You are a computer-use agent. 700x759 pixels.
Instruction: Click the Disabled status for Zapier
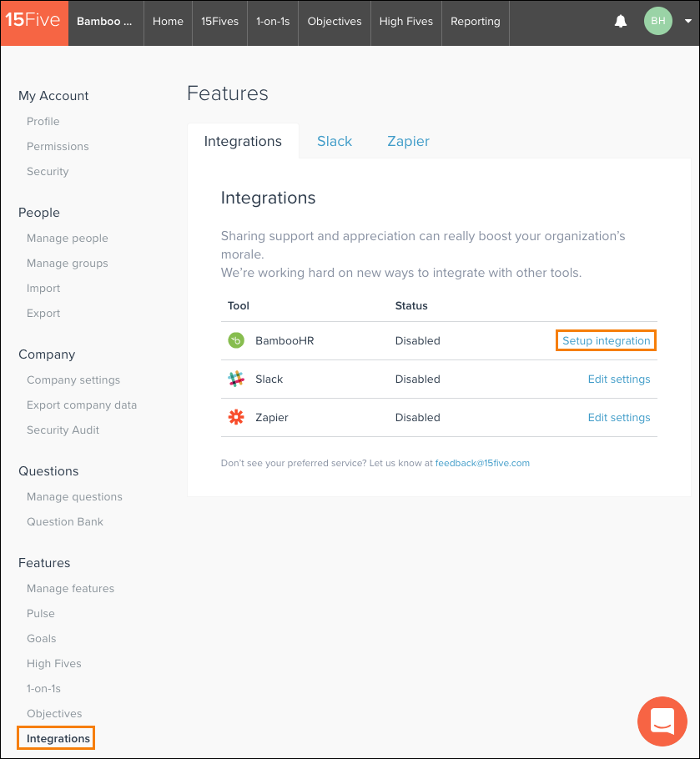(x=418, y=417)
